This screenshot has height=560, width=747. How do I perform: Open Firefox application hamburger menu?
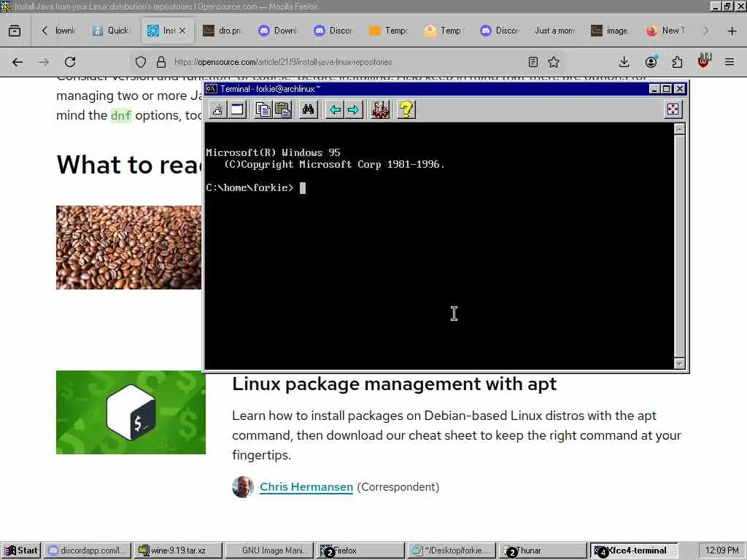729,62
